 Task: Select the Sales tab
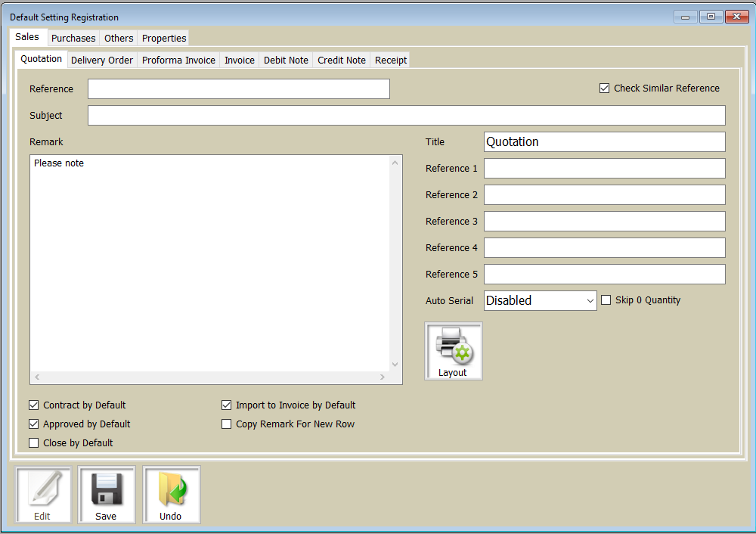click(x=27, y=37)
